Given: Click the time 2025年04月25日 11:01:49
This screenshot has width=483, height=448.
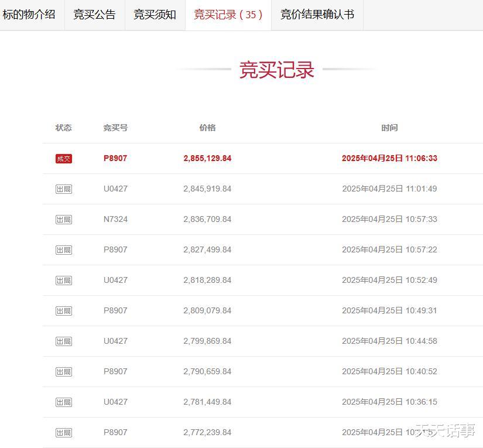Looking at the screenshot, I should point(389,189).
